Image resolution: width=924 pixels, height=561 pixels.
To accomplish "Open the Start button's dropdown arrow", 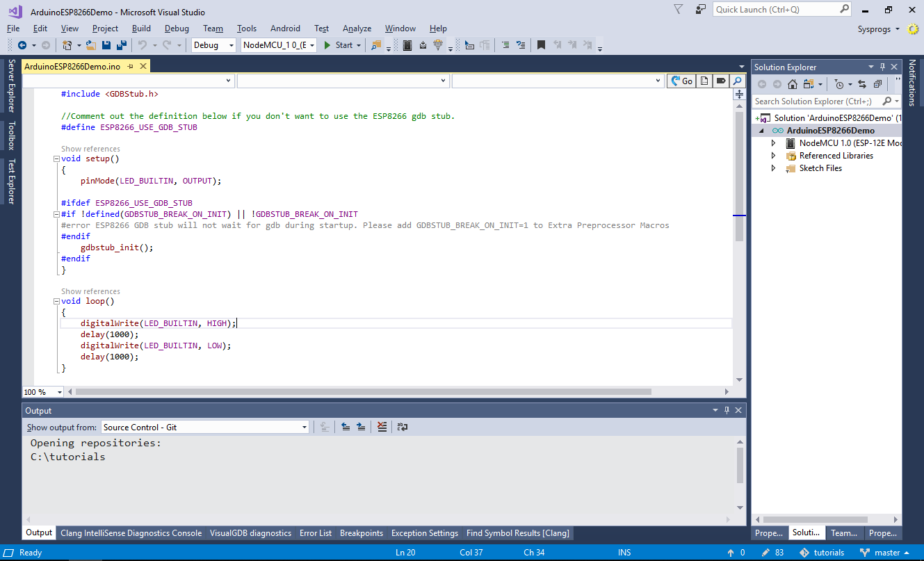I will 359,45.
